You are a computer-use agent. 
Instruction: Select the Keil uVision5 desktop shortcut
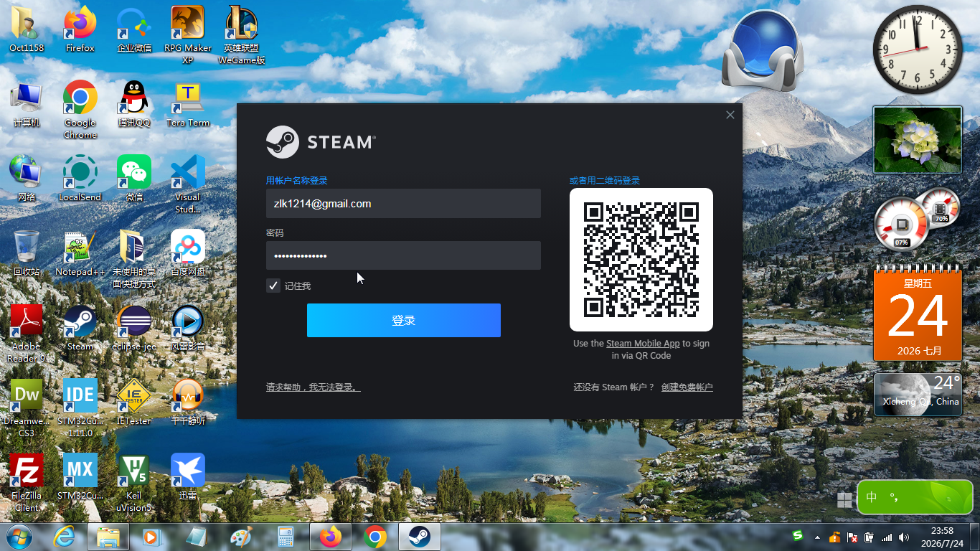(x=134, y=483)
